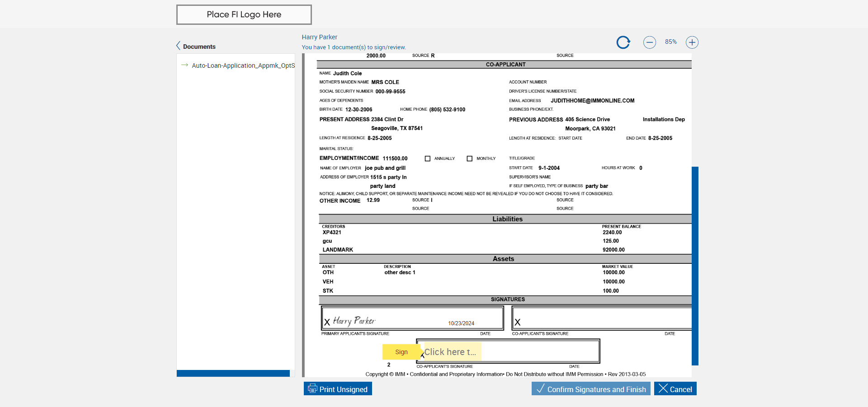Click the end date 8-25-2005

660,138
